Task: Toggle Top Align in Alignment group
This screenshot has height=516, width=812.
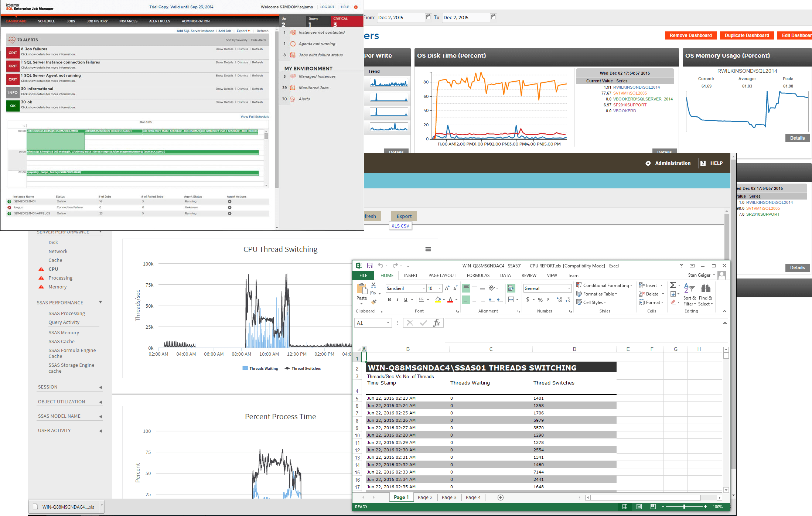Action: point(466,288)
